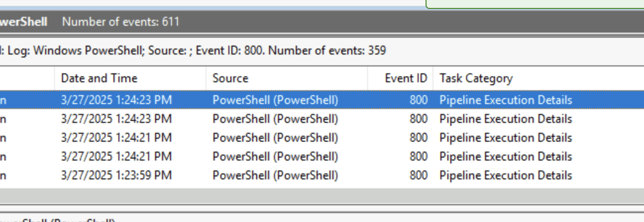Image resolution: width=644 pixels, height=222 pixels.
Task: Sort the list by Source column header
Action: point(230,78)
